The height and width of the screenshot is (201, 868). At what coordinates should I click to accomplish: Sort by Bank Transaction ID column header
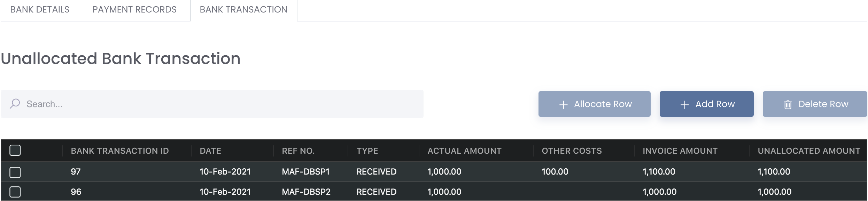point(120,151)
